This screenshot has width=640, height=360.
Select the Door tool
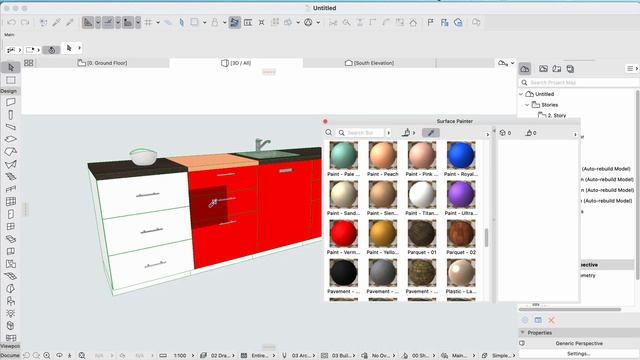pos(11,214)
